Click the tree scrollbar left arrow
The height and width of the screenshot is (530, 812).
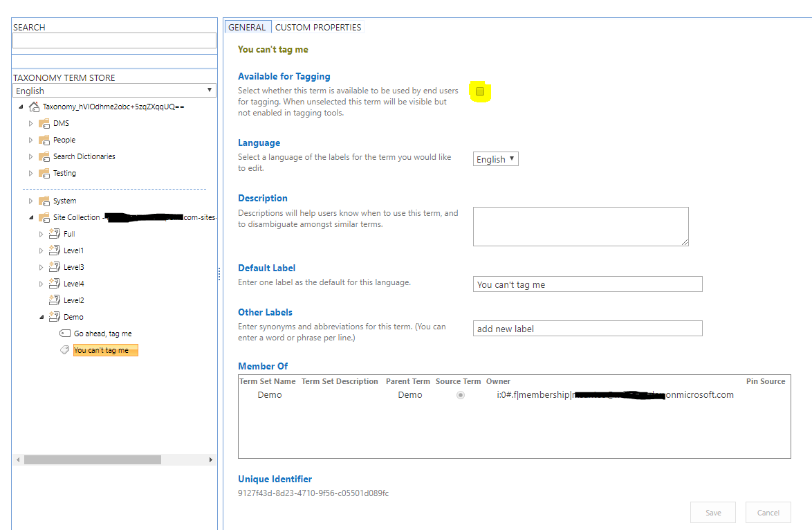(x=18, y=459)
